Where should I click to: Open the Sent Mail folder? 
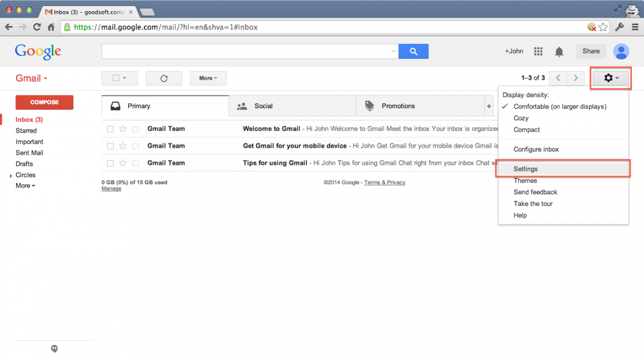[29, 153]
